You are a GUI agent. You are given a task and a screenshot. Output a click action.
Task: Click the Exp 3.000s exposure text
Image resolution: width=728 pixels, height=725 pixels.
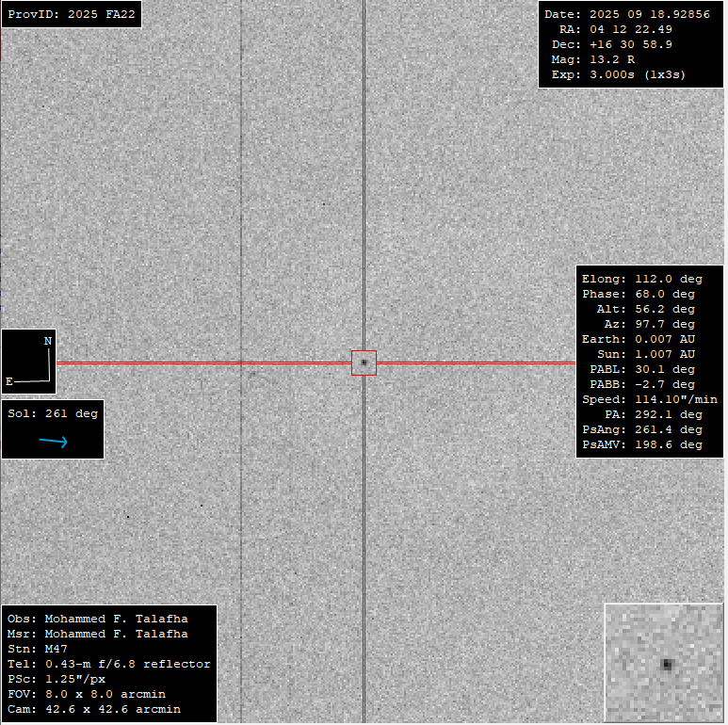pyautogui.click(x=616, y=74)
